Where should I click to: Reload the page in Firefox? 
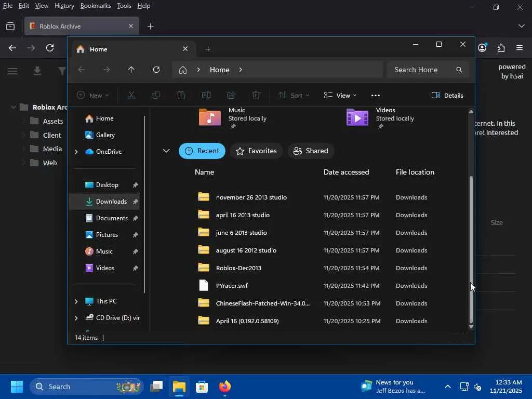pyautogui.click(x=50, y=48)
